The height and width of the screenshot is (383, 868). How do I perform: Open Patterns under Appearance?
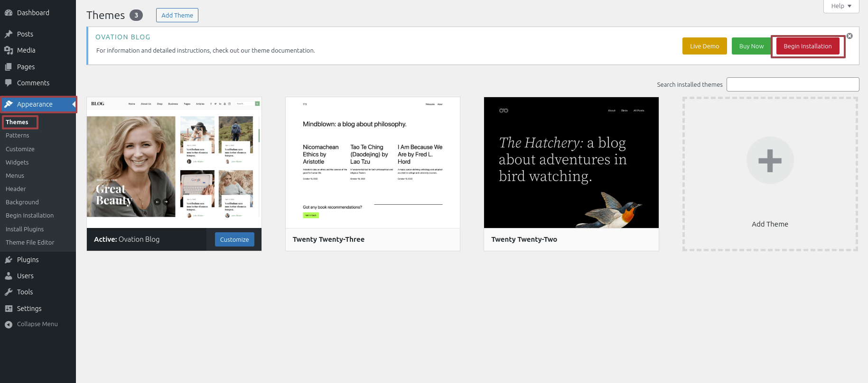[18, 136]
